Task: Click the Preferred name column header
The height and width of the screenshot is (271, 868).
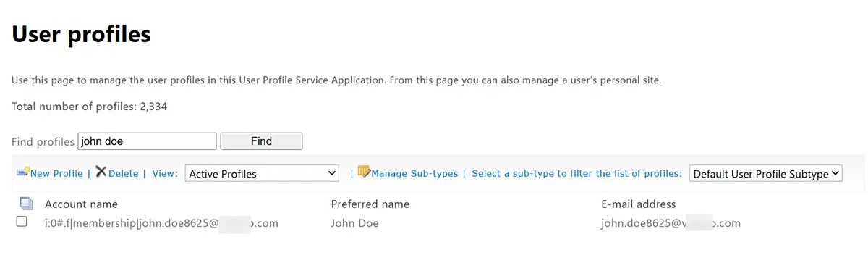Action: coord(370,204)
